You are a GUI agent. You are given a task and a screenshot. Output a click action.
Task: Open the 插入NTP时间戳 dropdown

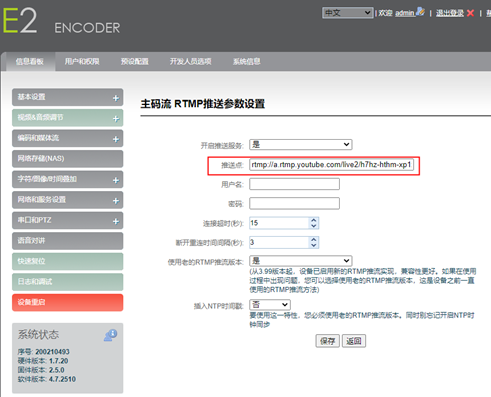[270, 304]
